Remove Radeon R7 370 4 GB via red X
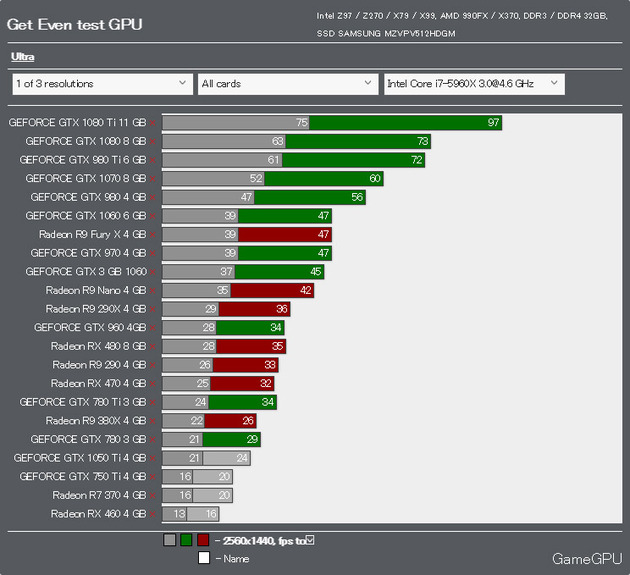The image size is (630, 575). point(153,495)
